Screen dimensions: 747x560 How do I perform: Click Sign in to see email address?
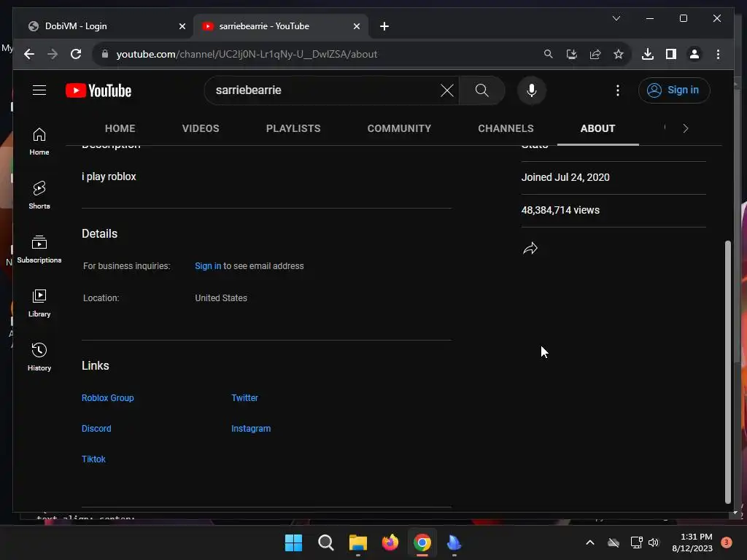click(208, 266)
